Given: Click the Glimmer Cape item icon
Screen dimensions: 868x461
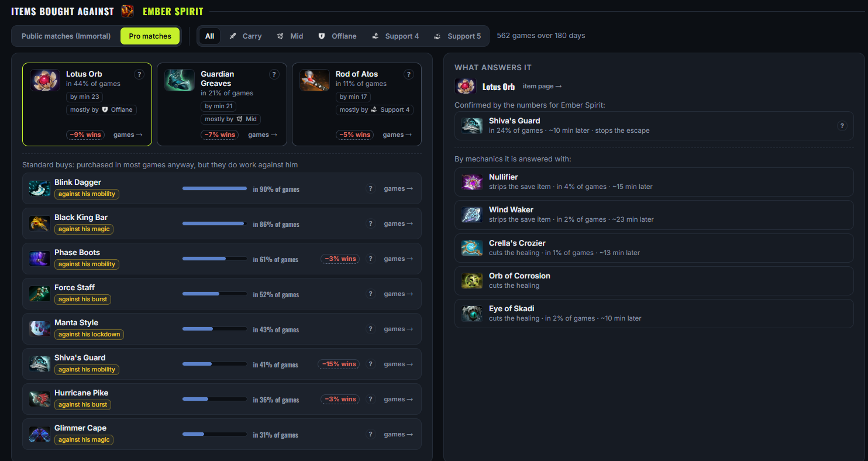Looking at the screenshot, I should (x=40, y=434).
